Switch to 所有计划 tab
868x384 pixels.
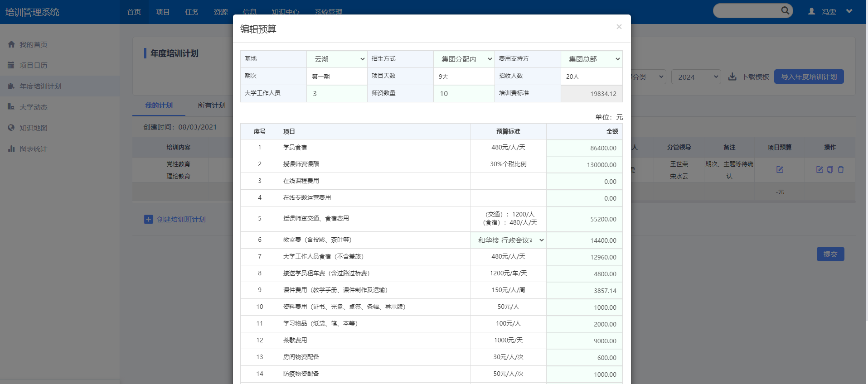coord(211,105)
